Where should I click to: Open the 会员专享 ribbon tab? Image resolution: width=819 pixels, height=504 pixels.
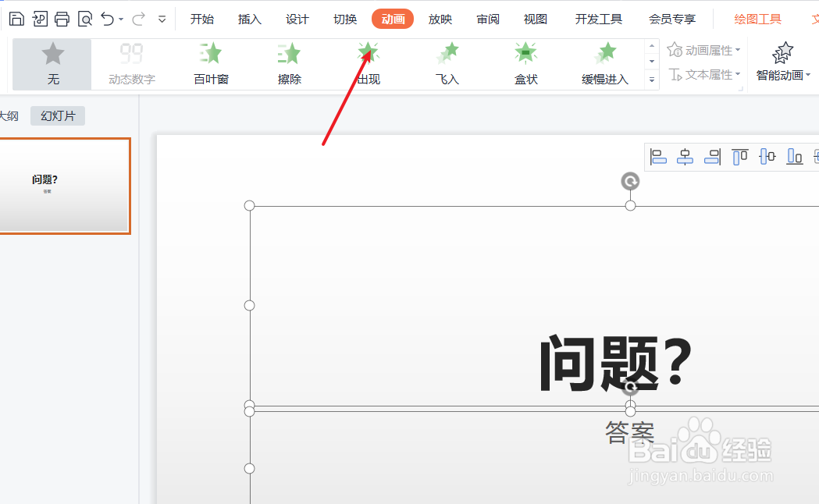coord(672,20)
